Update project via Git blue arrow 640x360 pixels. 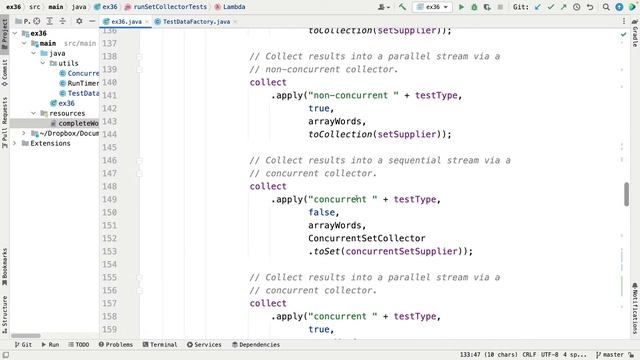pos(538,7)
